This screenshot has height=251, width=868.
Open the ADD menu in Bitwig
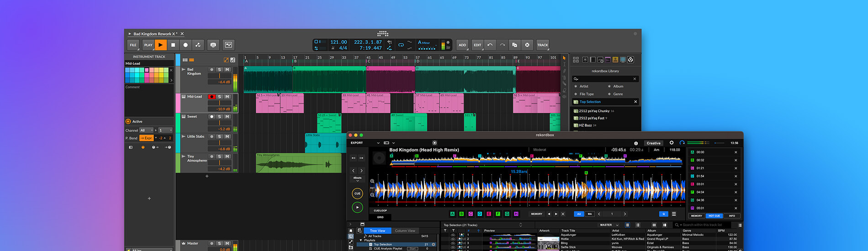(x=462, y=45)
